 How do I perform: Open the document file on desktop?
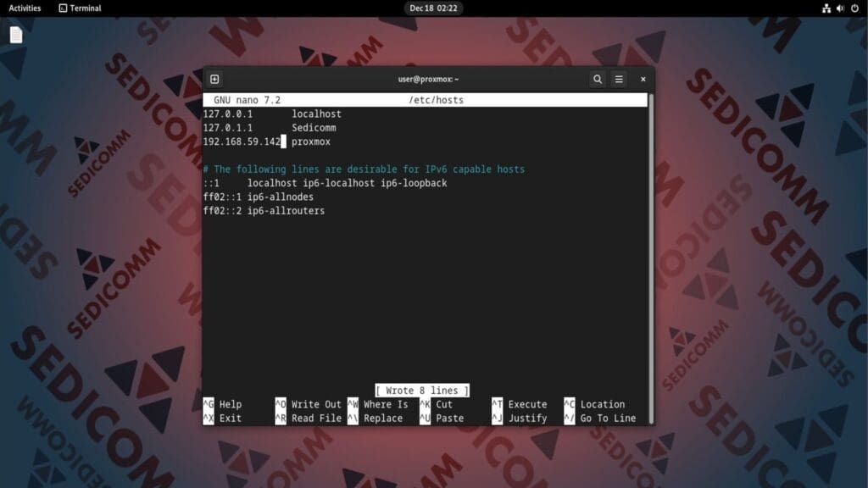tap(16, 35)
